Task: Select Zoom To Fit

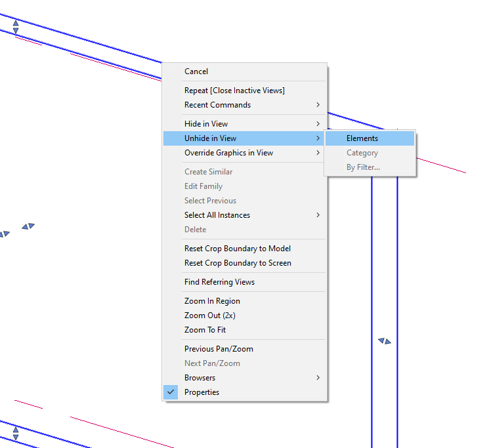Action: tap(244, 330)
